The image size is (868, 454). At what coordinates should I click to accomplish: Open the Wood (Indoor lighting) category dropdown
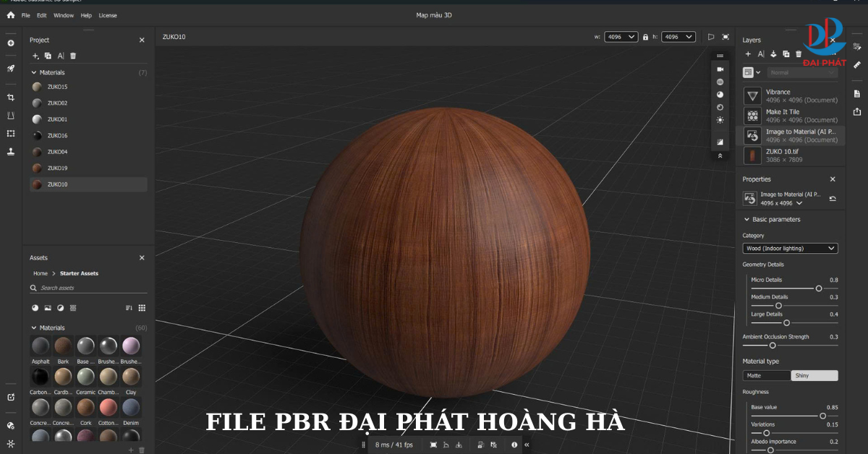click(790, 248)
